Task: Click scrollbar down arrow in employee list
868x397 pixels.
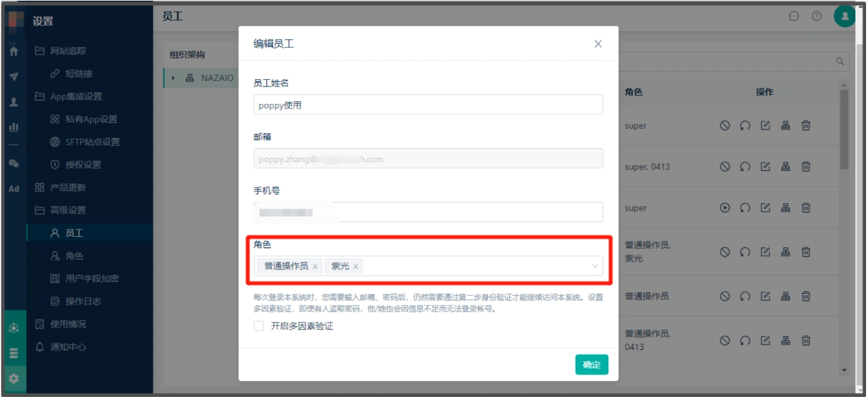Action: 845,370
